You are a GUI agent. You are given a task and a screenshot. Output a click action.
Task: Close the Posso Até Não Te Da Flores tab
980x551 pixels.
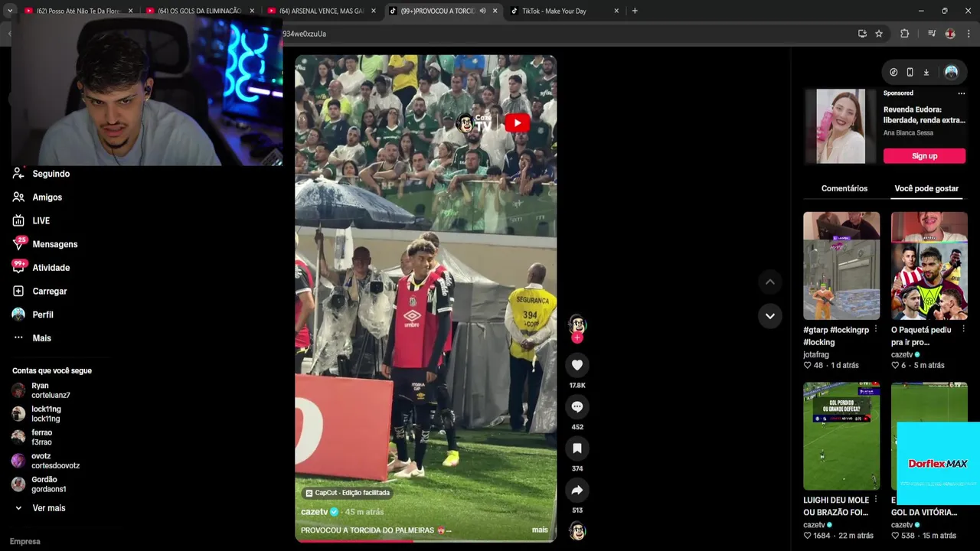coord(130,11)
